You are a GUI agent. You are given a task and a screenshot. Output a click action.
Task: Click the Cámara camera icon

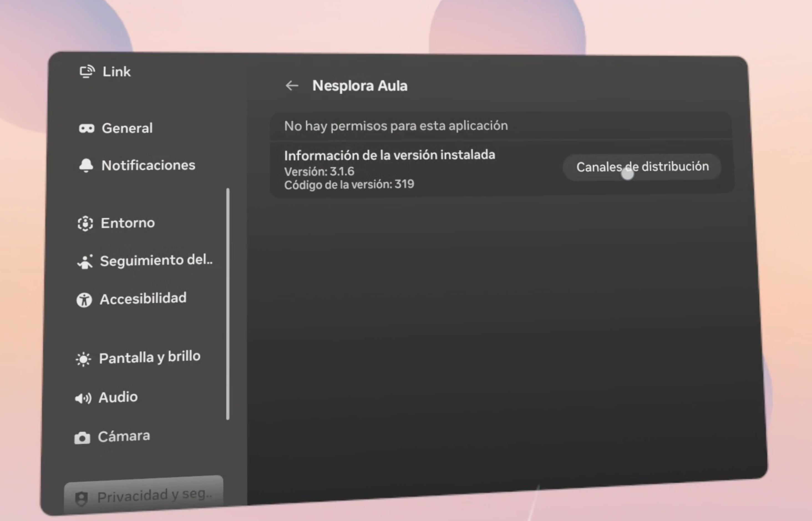(x=82, y=438)
